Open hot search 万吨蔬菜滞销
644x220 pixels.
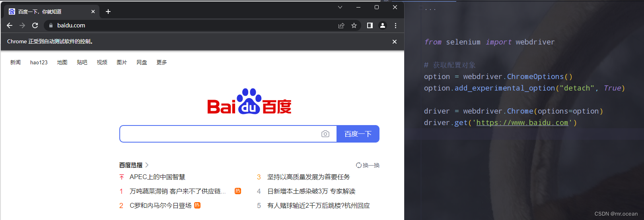tap(177, 191)
